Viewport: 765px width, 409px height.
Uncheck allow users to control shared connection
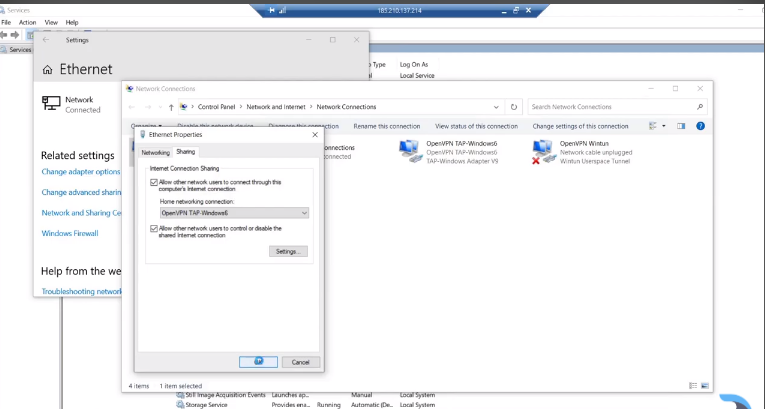coord(154,228)
